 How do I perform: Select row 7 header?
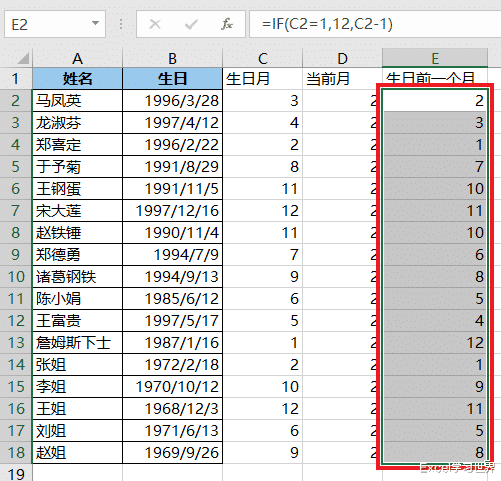pyautogui.click(x=16, y=211)
